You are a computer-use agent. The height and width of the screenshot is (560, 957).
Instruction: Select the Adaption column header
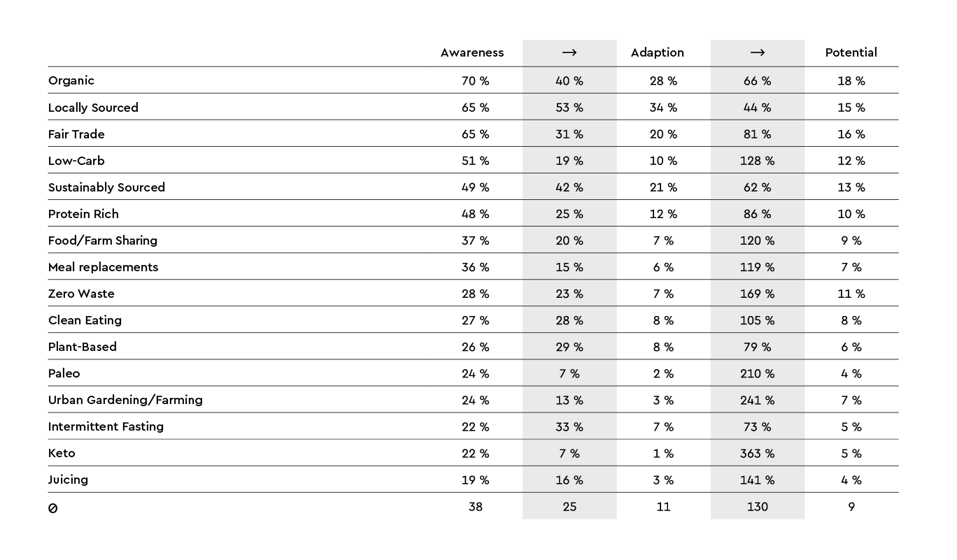(658, 52)
